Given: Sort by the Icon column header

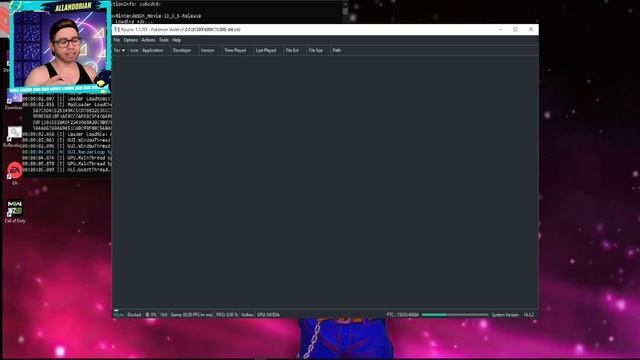Looking at the screenshot, I should pyautogui.click(x=134, y=50).
